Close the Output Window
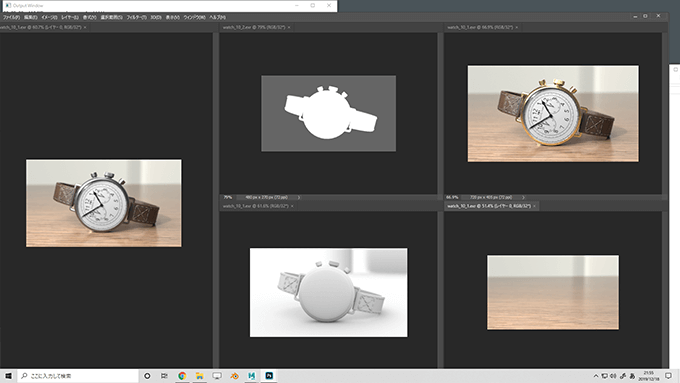 [329, 6]
